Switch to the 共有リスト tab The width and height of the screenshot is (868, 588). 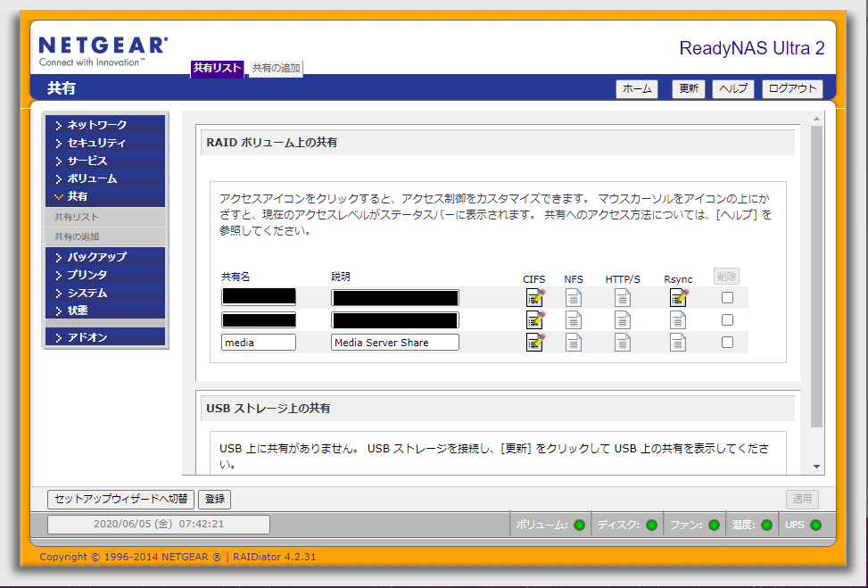click(x=217, y=68)
